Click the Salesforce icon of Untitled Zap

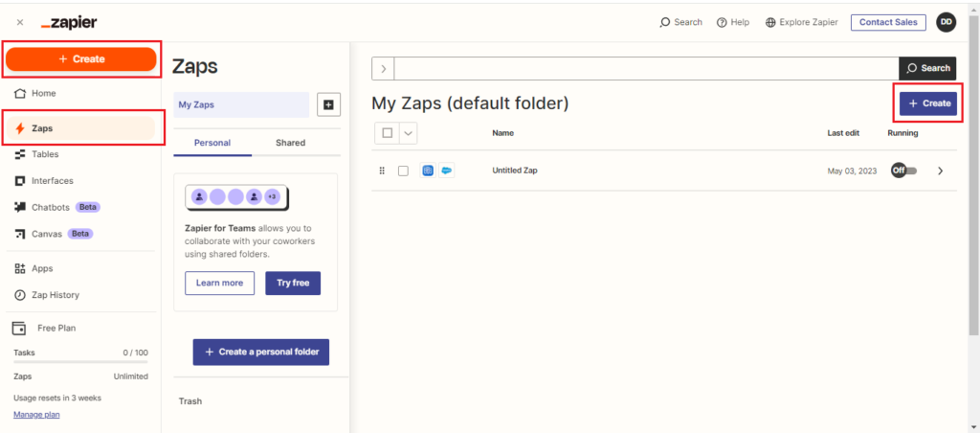click(446, 171)
